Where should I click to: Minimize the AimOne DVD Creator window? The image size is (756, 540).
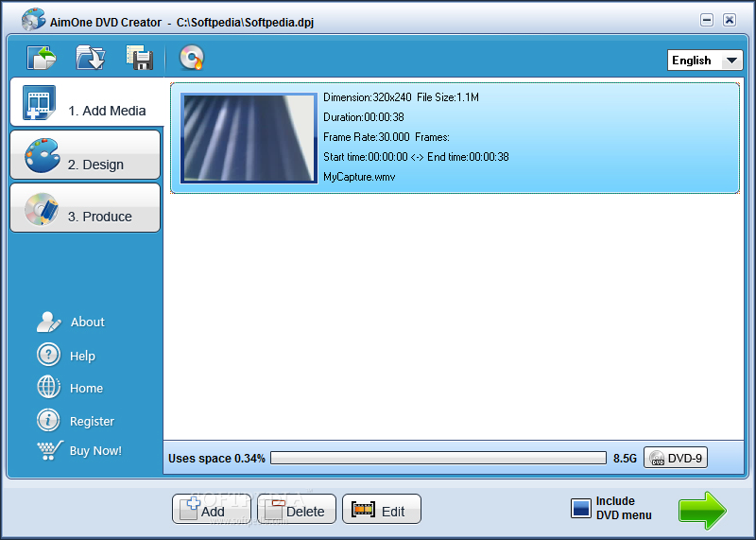coord(707,20)
